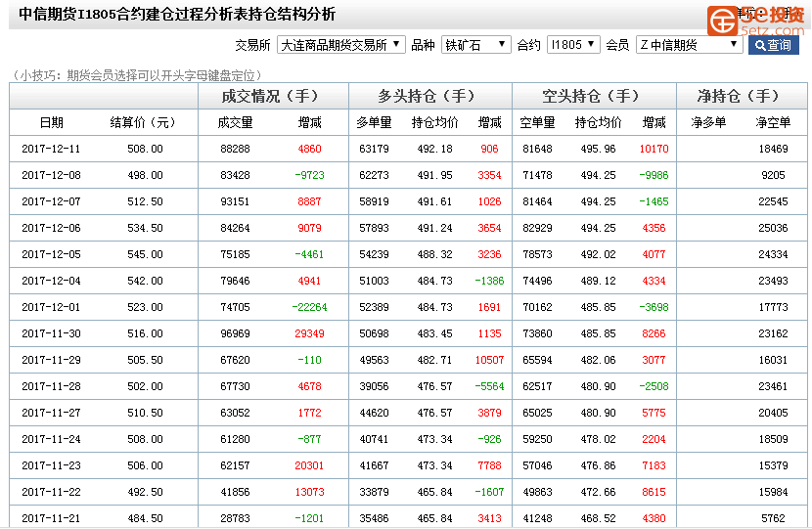812x529 pixels.
Task: Click short average price 495.96
Action: pyautogui.click(x=598, y=149)
